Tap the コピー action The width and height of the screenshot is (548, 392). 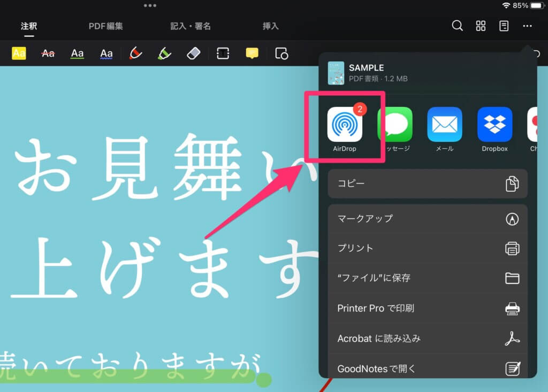(x=427, y=183)
